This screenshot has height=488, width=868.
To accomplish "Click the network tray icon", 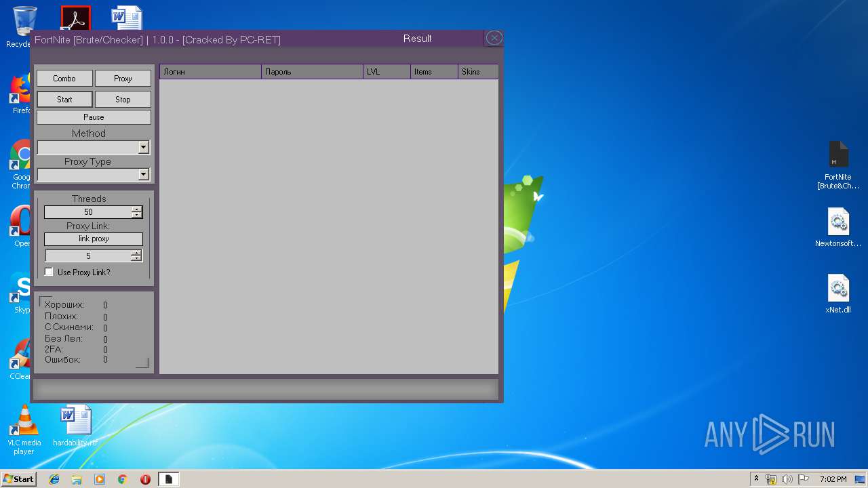I will 771,479.
